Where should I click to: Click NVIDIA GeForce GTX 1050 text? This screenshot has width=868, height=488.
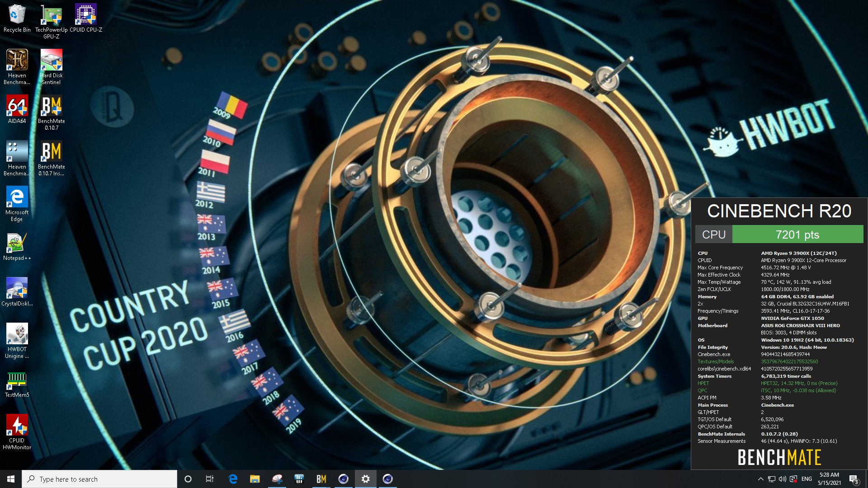click(792, 318)
